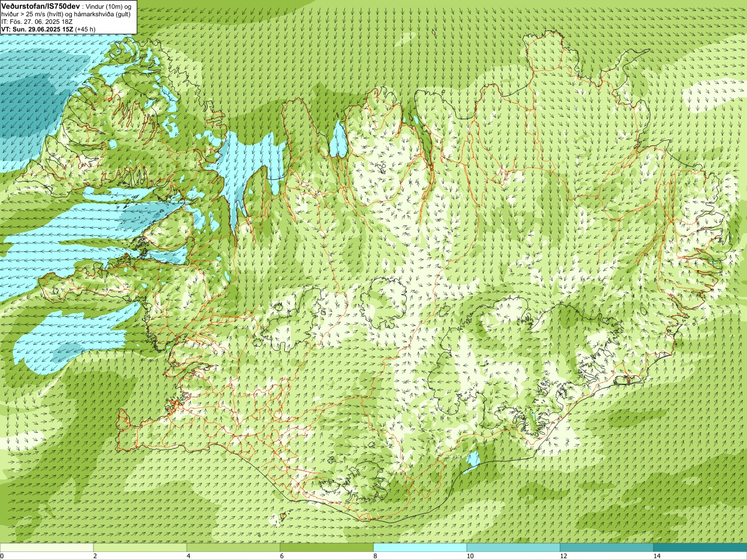Click the title text "Veðurstofan/IS750dev"

click(x=40, y=6)
